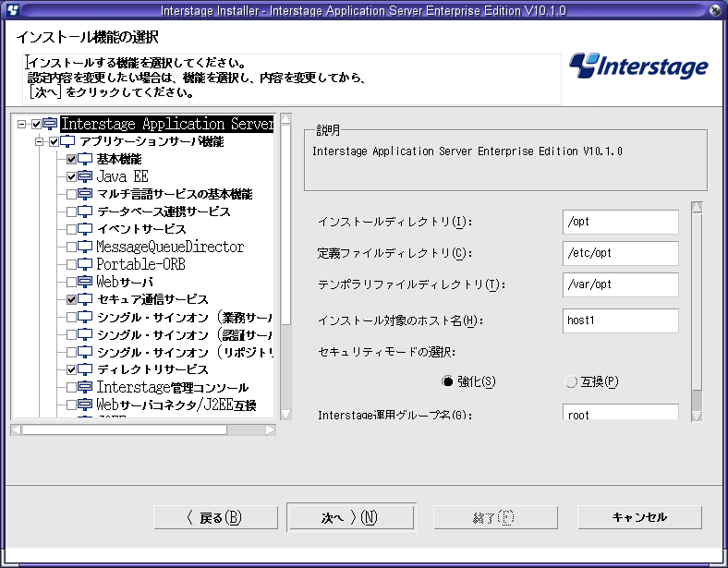Viewport: 728px width, 568px height.
Task: Click the Portable-ORB monitor icon
Action: pos(84,264)
